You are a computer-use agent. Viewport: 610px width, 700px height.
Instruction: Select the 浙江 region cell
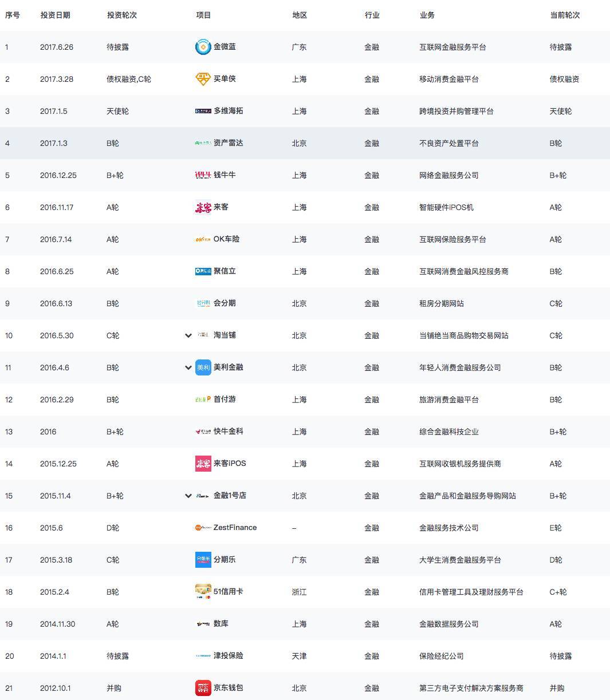click(x=300, y=592)
